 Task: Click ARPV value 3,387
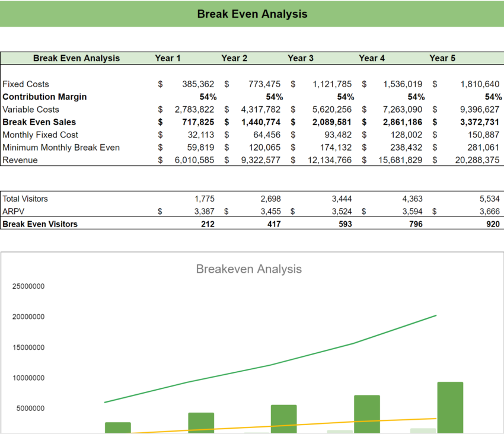[205, 211]
